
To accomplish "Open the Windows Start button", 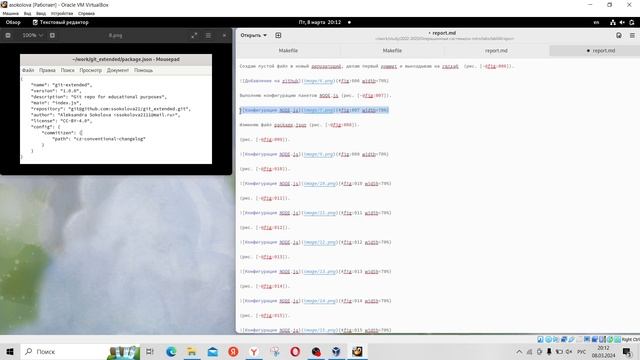I will click(x=10, y=351).
